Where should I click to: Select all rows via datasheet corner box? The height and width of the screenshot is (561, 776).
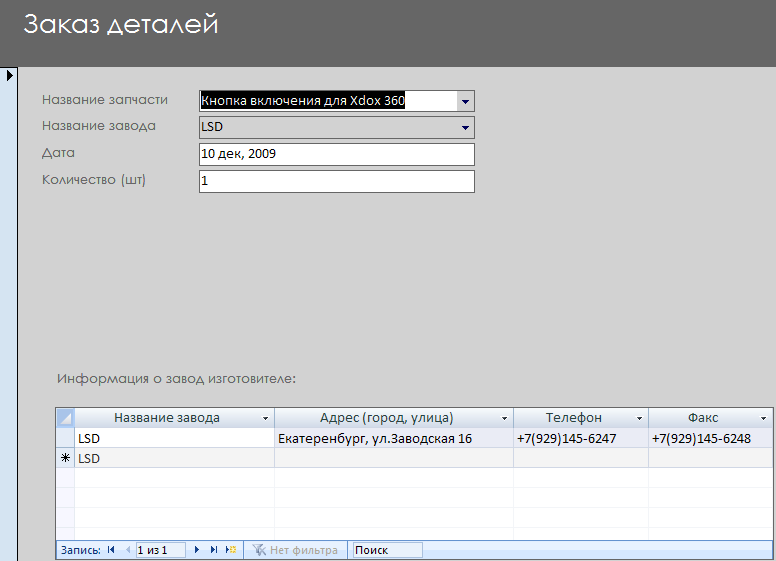[65, 418]
